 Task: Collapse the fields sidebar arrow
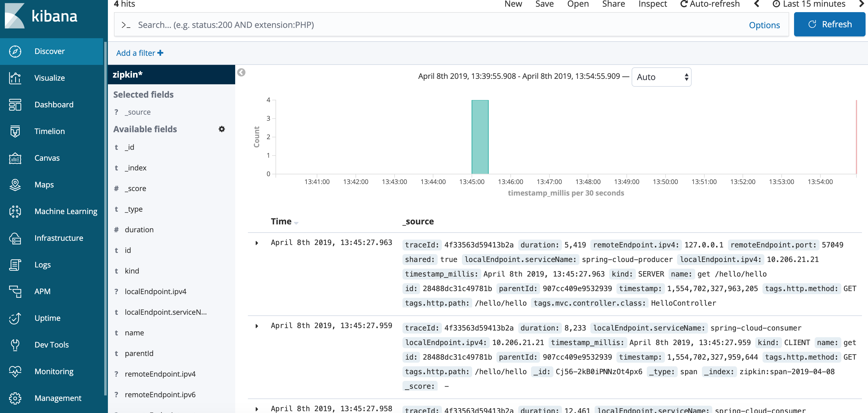241,72
